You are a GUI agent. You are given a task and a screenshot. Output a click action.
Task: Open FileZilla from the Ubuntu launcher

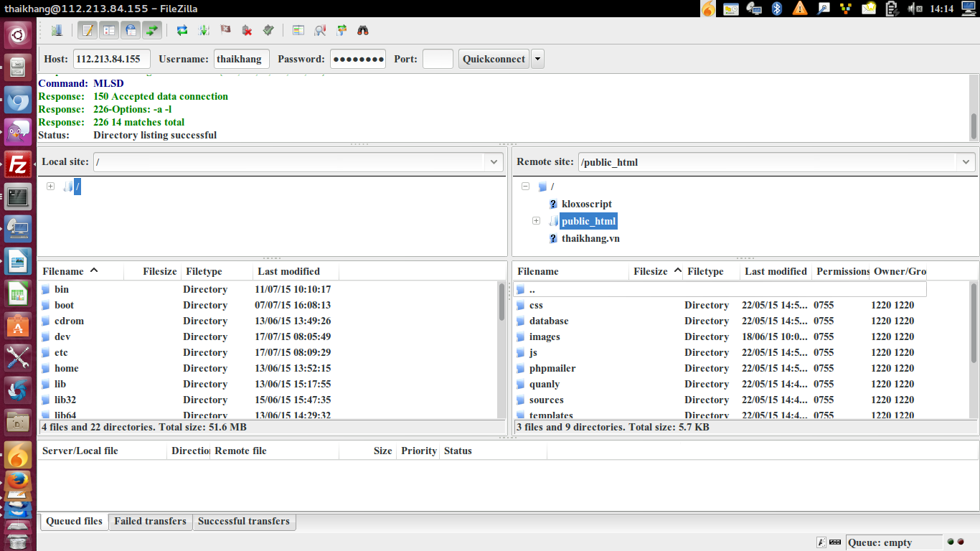18,165
